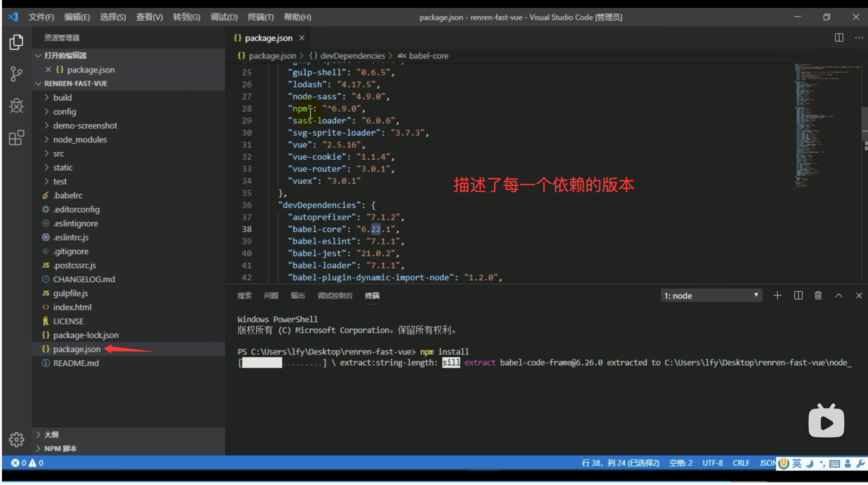This screenshot has height=485, width=868.
Task: Switch to the 问题 panel tab
Action: tap(271, 296)
